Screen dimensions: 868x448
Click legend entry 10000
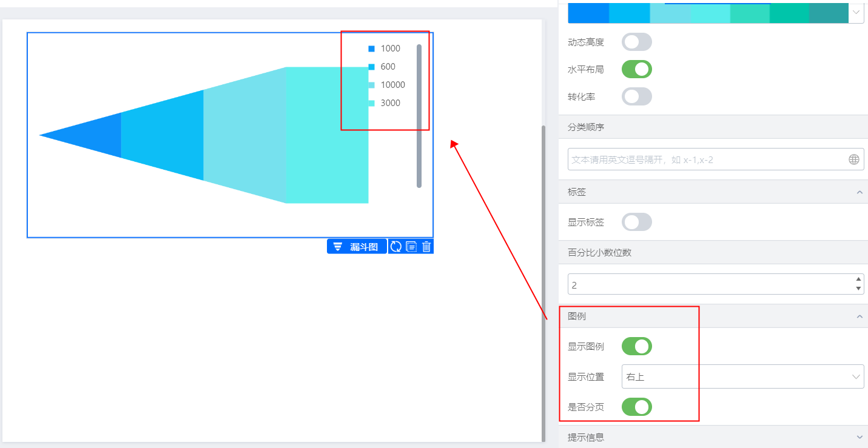click(386, 85)
